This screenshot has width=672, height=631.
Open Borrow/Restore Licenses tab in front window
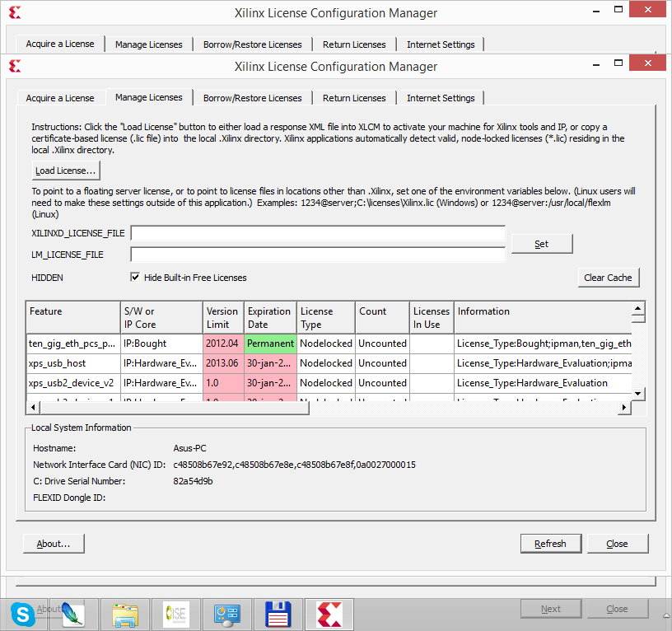click(253, 98)
